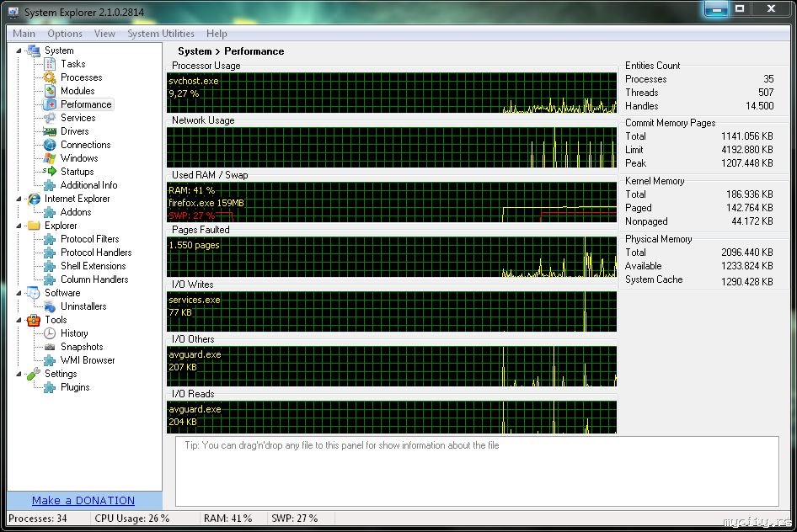Viewport: 797px width, 532px height.
Task: Click the Connections globe icon
Action: (50, 145)
